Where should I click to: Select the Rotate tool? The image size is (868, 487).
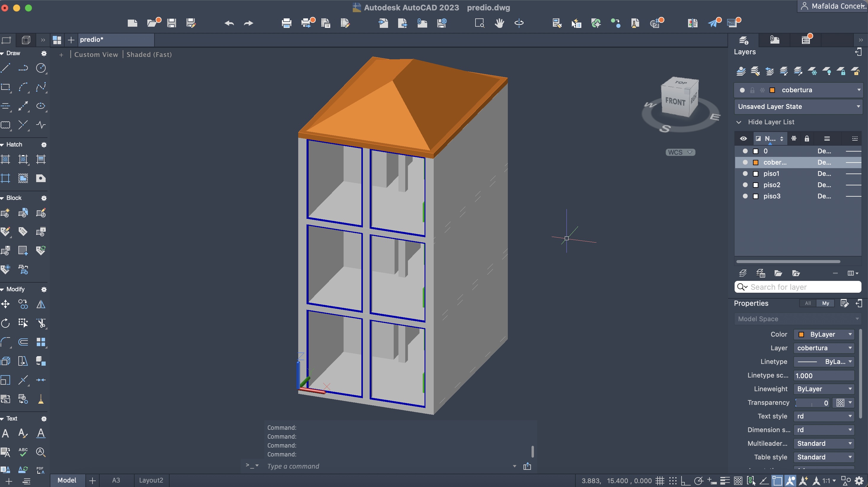pos(5,323)
